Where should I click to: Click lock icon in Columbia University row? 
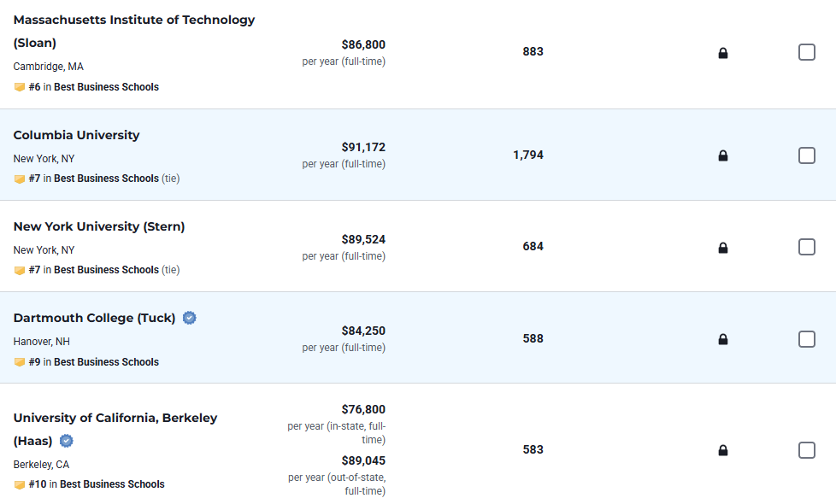[723, 155]
